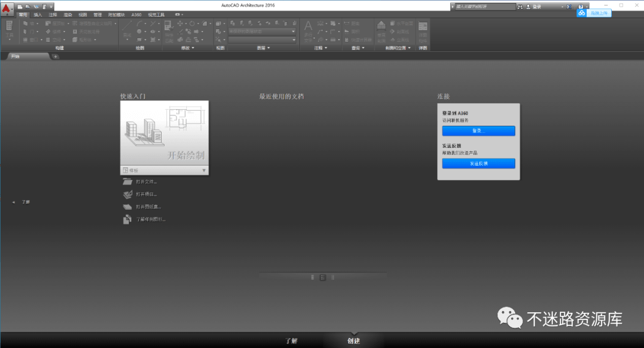Click the Rotate tool icon in 修改 panel
Image resolution: width=644 pixels, height=348 pixels.
coord(192,23)
